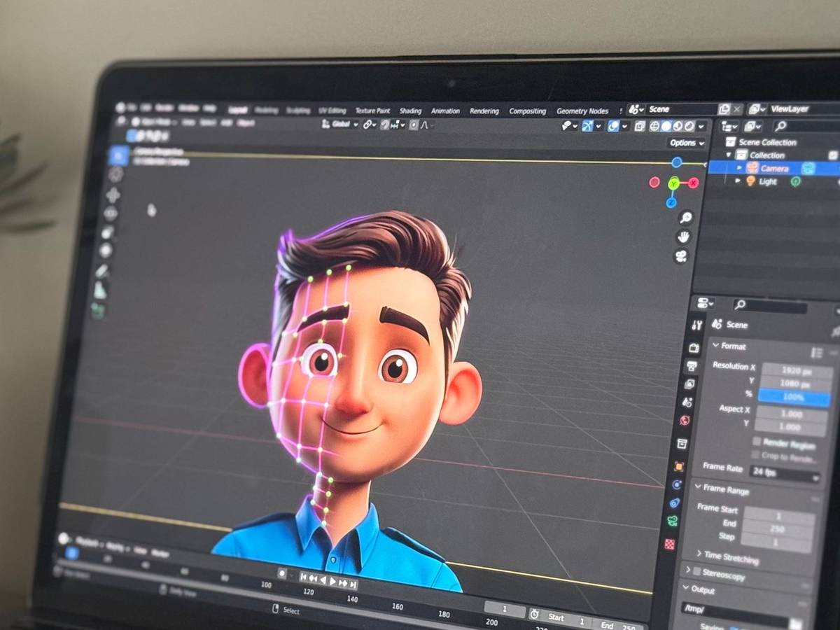Click the Scene Collection row

point(767,142)
